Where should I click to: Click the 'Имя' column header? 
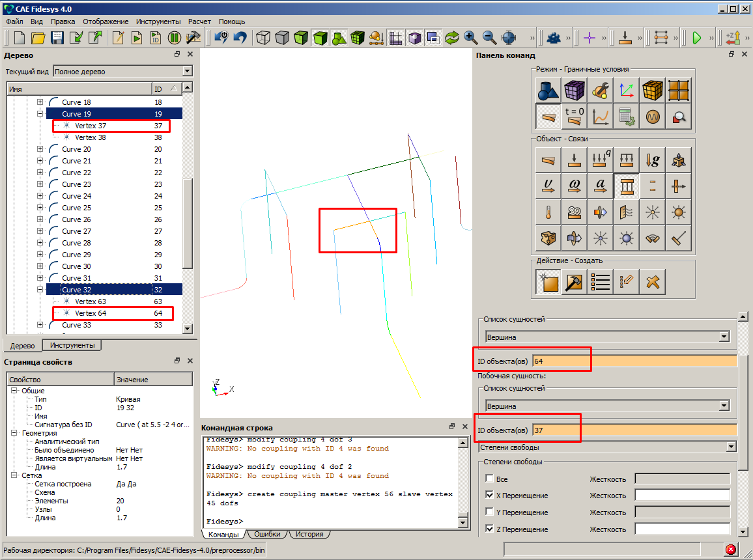[79, 89]
